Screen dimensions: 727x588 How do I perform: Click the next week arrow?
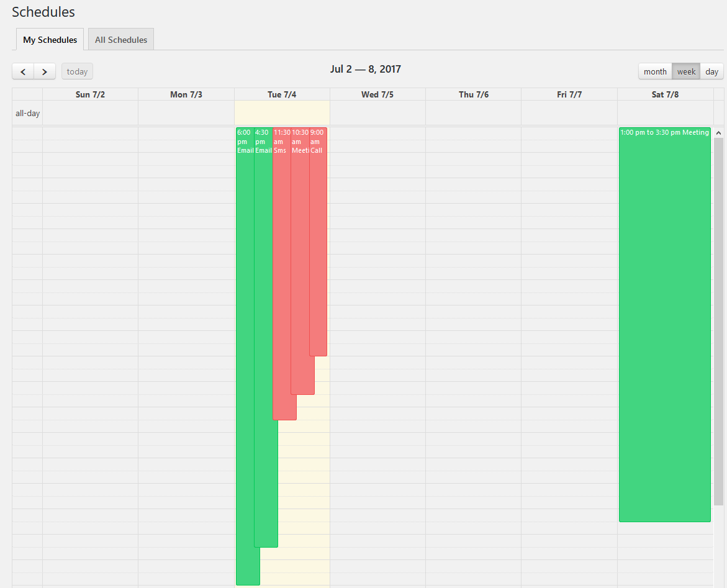pos(45,71)
